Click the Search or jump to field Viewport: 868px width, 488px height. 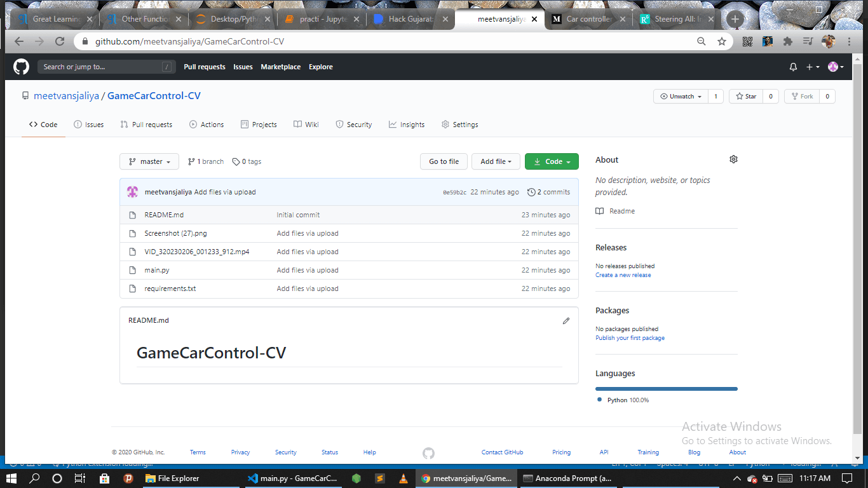pos(106,67)
